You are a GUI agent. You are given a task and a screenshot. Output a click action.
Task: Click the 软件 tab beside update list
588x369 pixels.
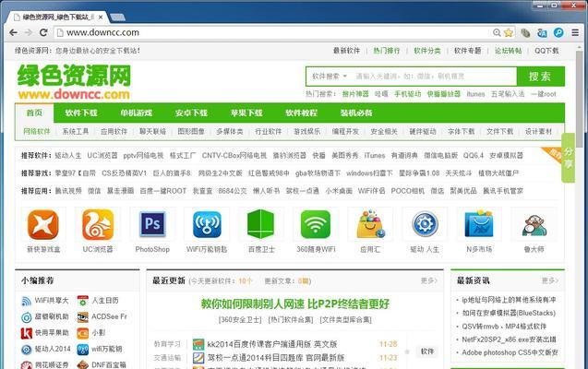tap(427, 351)
